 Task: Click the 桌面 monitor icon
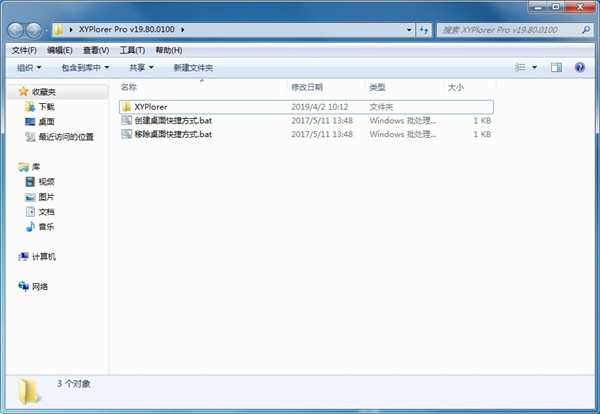[30, 122]
